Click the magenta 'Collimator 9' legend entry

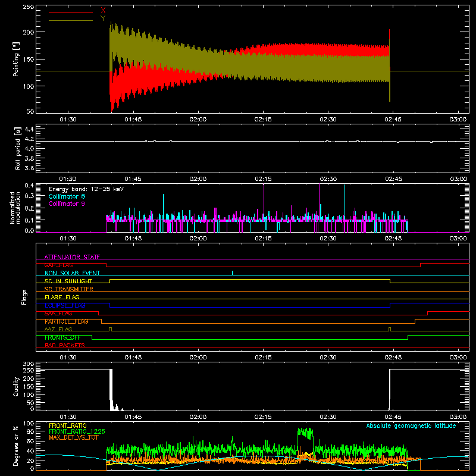(67, 203)
